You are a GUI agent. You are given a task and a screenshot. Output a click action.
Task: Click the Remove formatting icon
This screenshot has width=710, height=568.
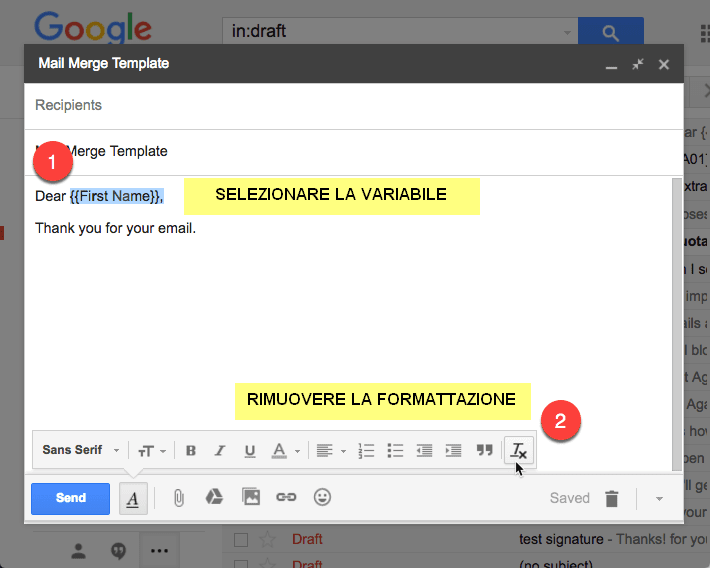click(519, 450)
